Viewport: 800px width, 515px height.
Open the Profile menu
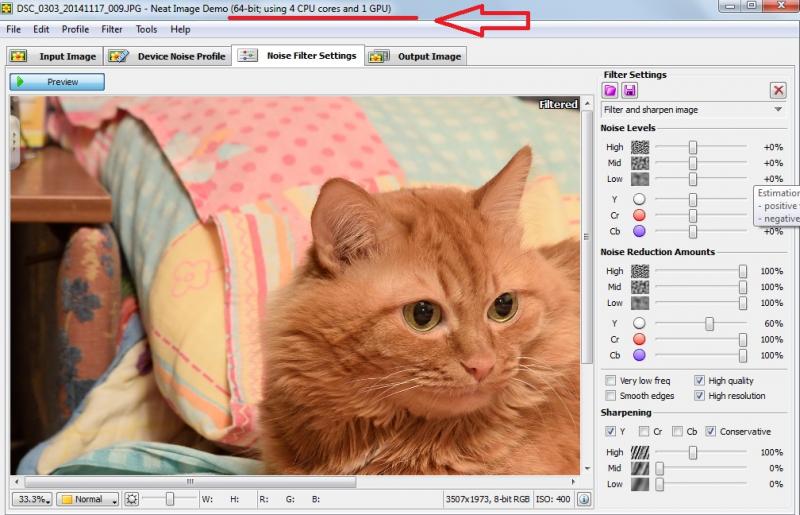click(x=76, y=30)
